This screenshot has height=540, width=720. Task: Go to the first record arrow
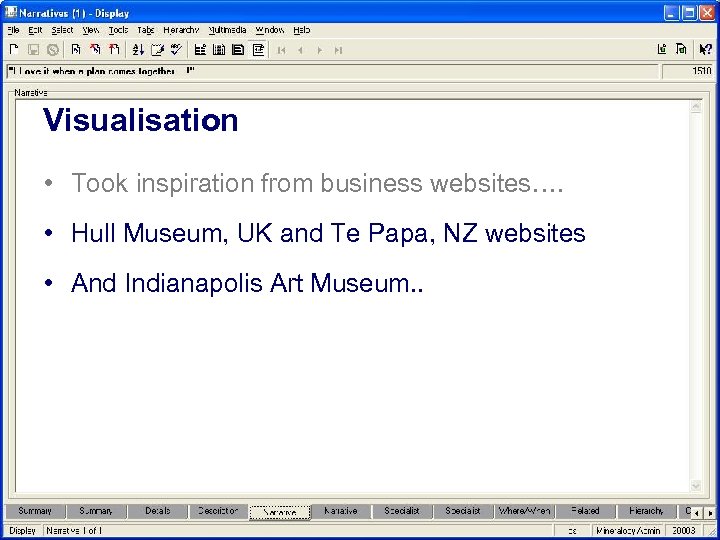coord(281,50)
